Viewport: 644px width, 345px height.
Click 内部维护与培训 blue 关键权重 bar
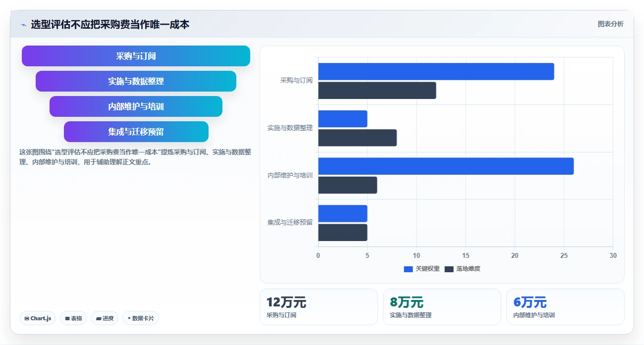tap(446, 166)
